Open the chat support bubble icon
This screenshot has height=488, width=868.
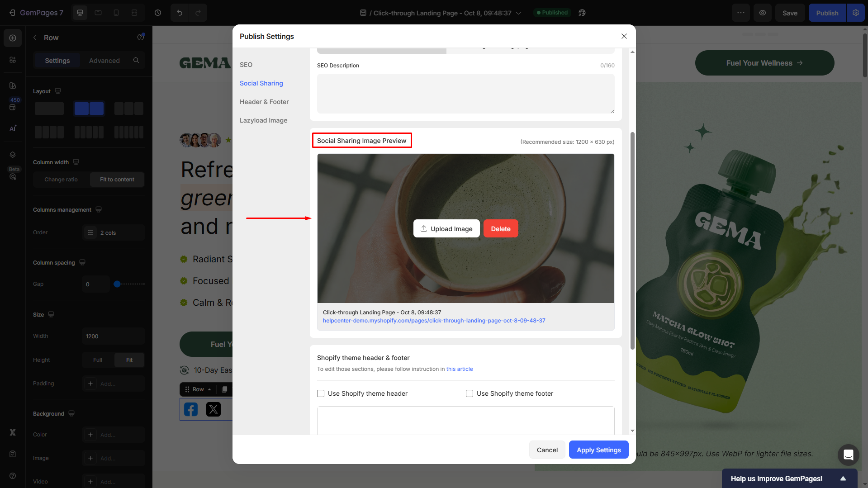(x=848, y=455)
